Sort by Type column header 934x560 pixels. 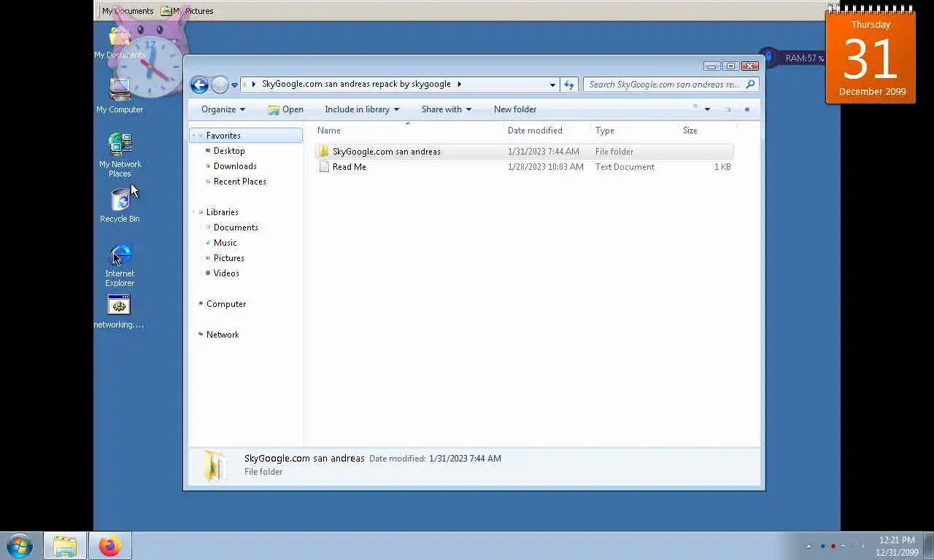click(635, 131)
